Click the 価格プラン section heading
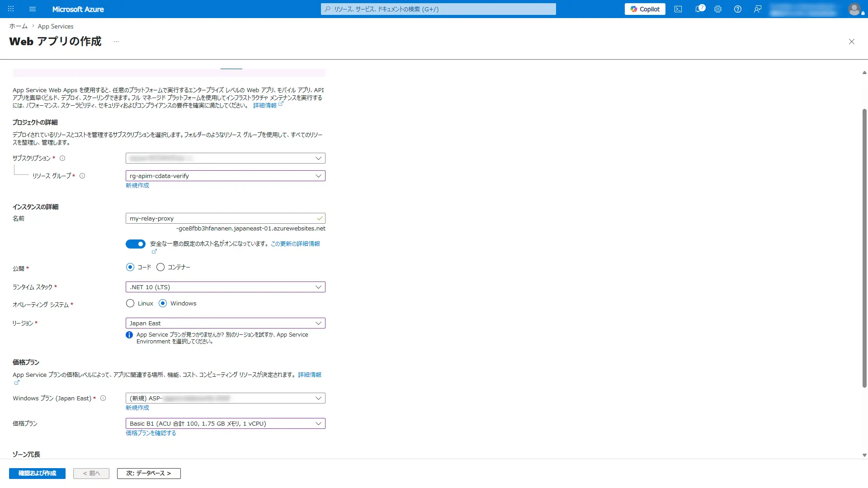The width and height of the screenshot is (868, 488). pos(26,362)
